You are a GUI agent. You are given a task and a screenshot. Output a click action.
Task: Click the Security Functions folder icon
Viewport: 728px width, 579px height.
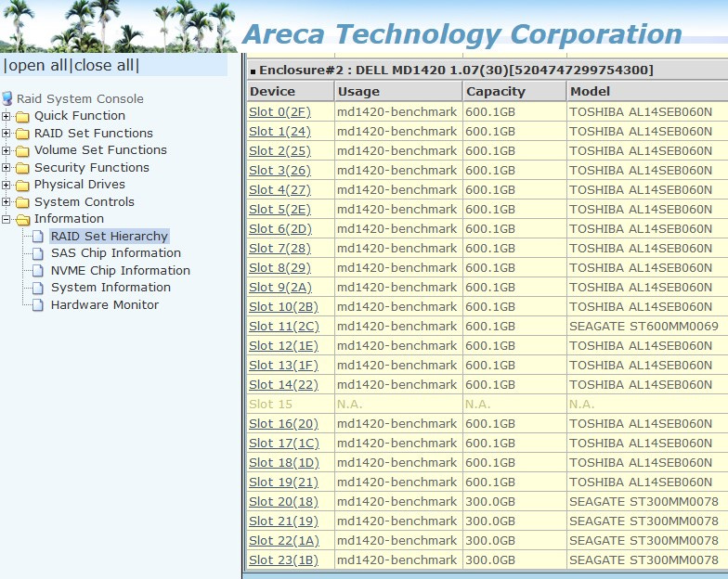(22, 168)
